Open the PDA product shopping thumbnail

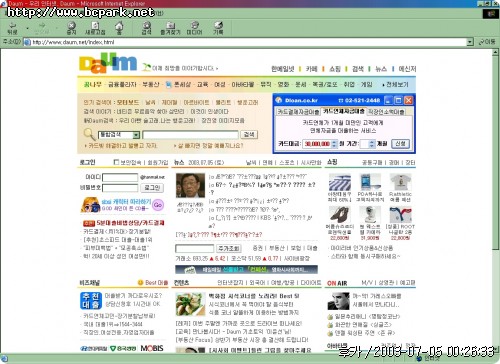(x=370, y=182)
